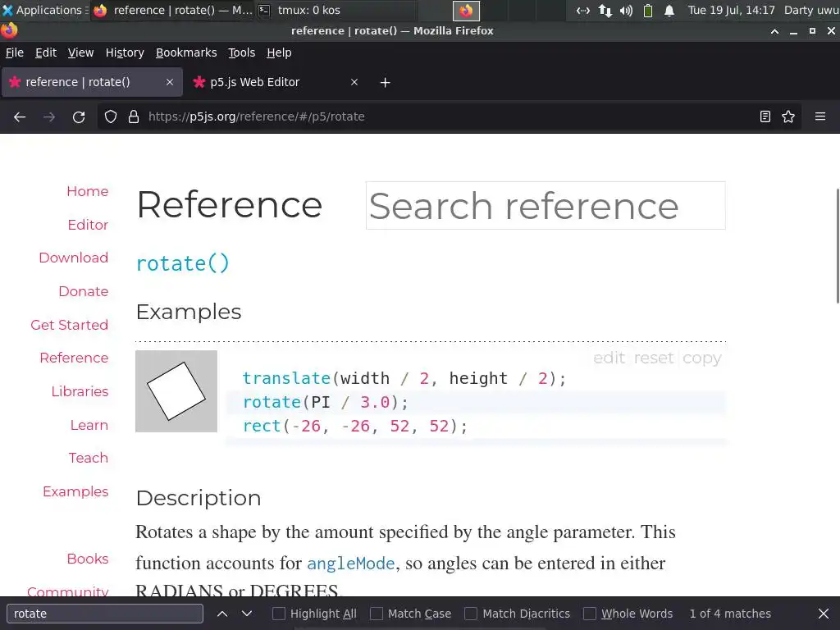840x630 pixels.
Task: Close the find bar
Action: pos(824,614)
